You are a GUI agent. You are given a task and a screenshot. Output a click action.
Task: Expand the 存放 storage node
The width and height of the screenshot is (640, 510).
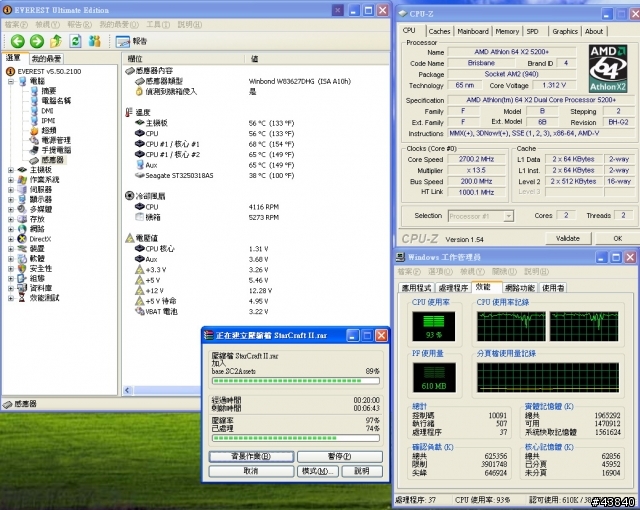[11, 219]
